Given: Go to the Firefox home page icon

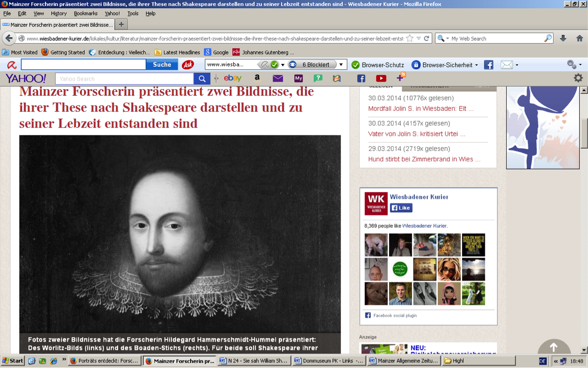Looking at the screenshot, I should coord(579,38).
